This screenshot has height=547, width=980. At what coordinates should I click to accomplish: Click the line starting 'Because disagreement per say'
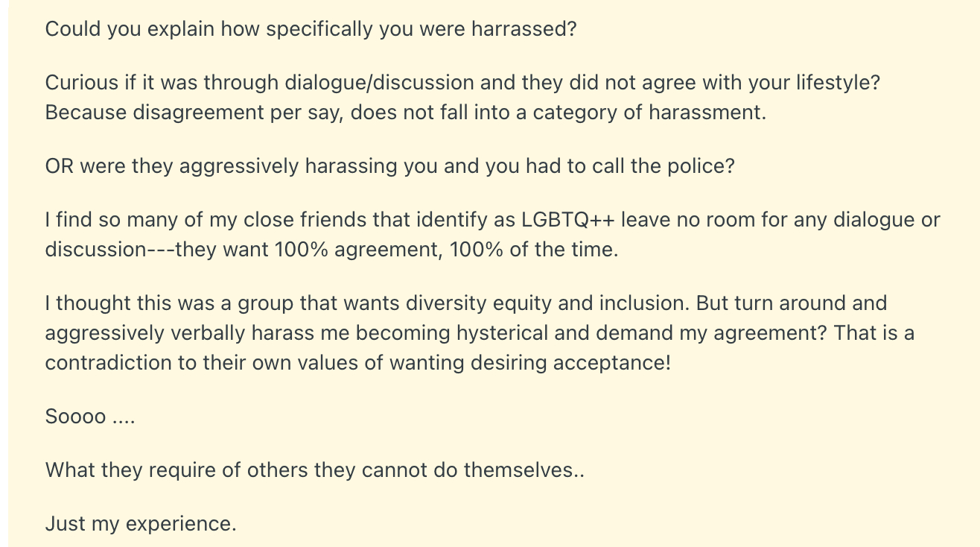coord(405,113)
